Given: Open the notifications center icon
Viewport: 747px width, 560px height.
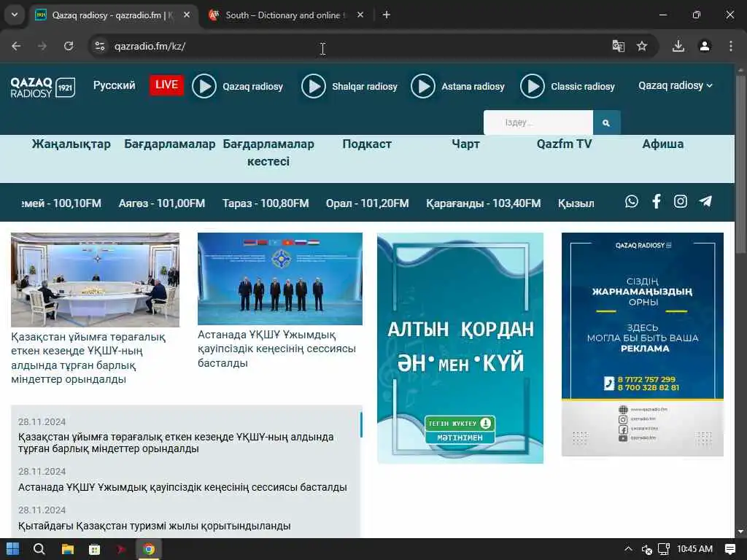Looking at the screenshot, I should (729, 549).
